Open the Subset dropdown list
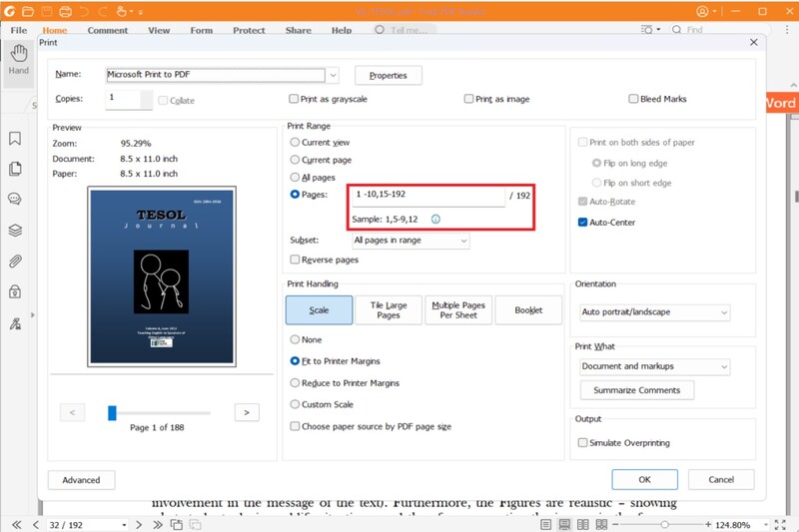Image resolution: width=799 pixels, height=532 pixels. [x=409, y=241]
